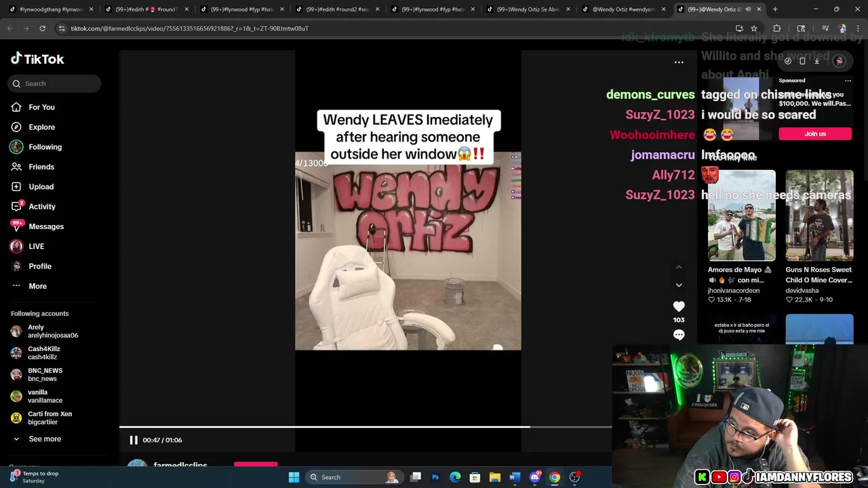Open the video options three-dot menu
This screenshot has height=488, width=868.
[679, 62]
